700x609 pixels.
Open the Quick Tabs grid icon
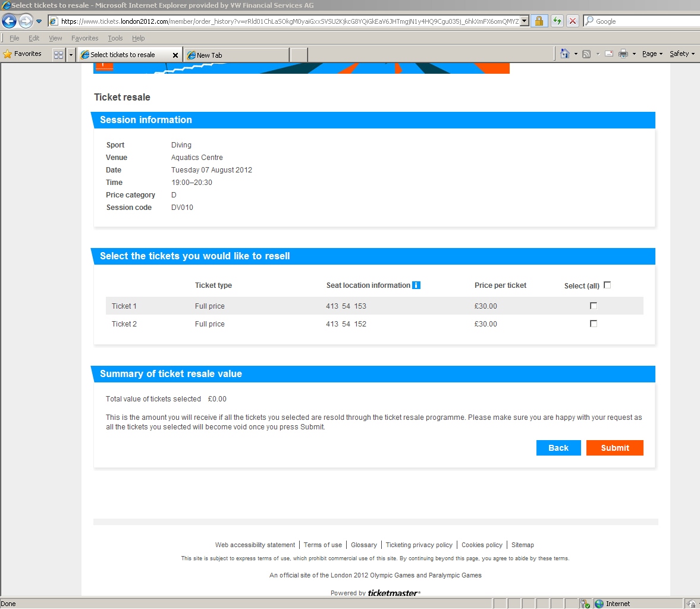click(x=58, y=55)
